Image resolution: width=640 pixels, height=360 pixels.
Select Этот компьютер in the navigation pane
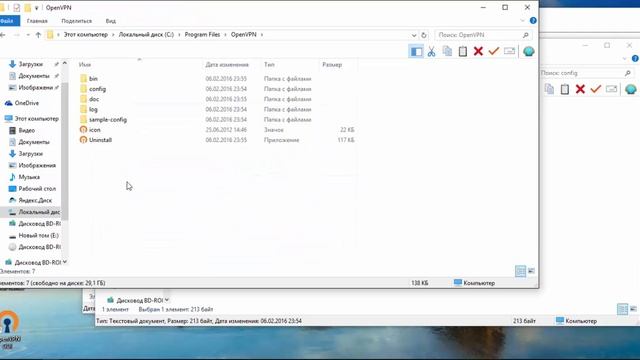(x=37, y=119)
